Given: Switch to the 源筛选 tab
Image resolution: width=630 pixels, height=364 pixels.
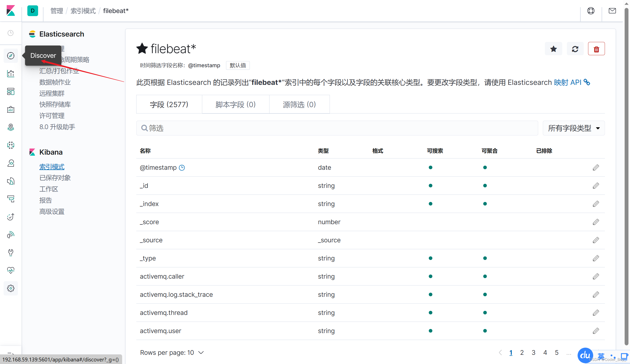Looking at the screenshot, I should pyautogui.click(x=299, y=104).
